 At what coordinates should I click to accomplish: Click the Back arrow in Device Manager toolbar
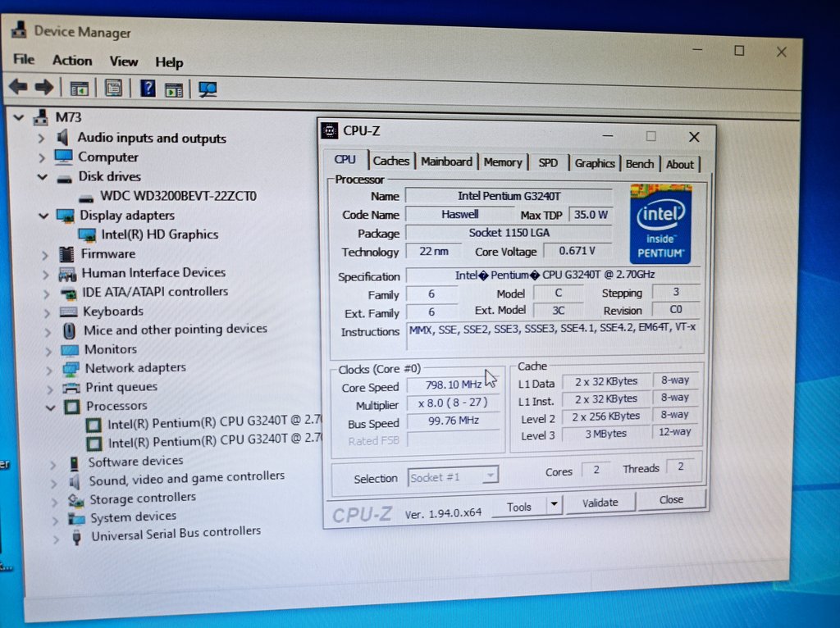[18, 86]
